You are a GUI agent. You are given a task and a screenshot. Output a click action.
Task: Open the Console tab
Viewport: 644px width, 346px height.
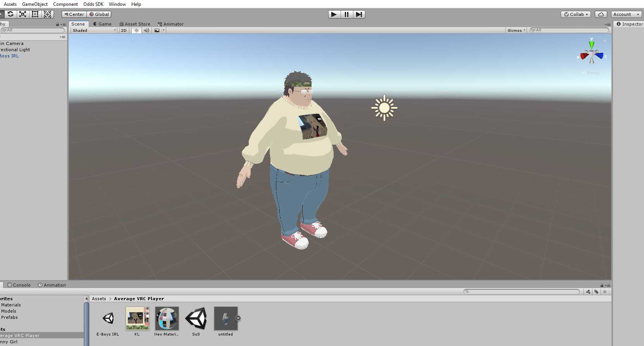pos(19,285)
